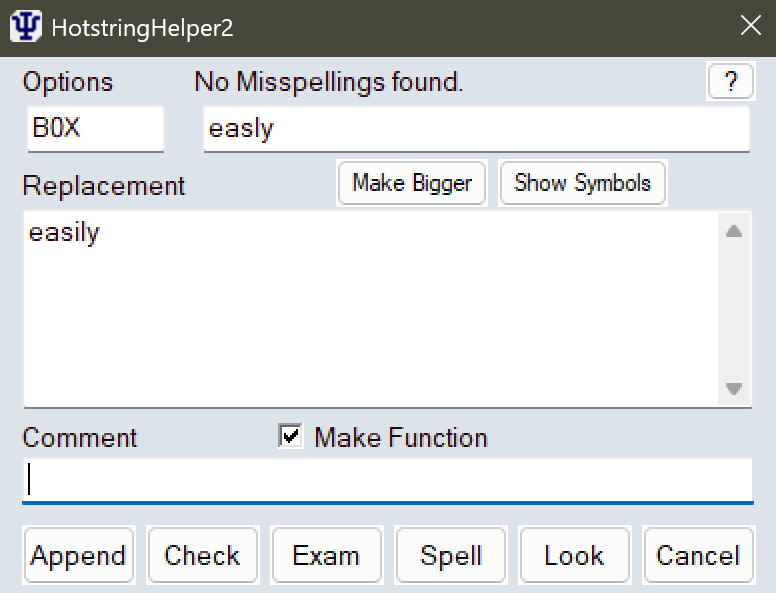The height and width of the screenshot is (593, 776).
Task: Click the Look button
Action: pos(575,555)
